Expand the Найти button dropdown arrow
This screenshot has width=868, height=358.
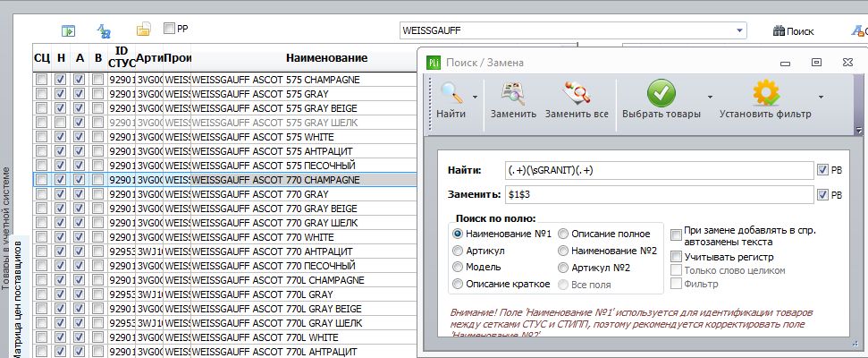coord(475,97)
